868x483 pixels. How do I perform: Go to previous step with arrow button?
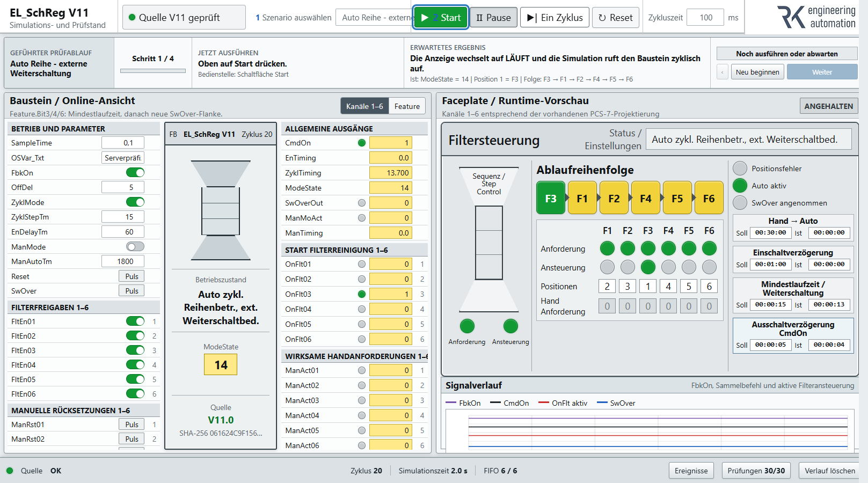[723, 72]
